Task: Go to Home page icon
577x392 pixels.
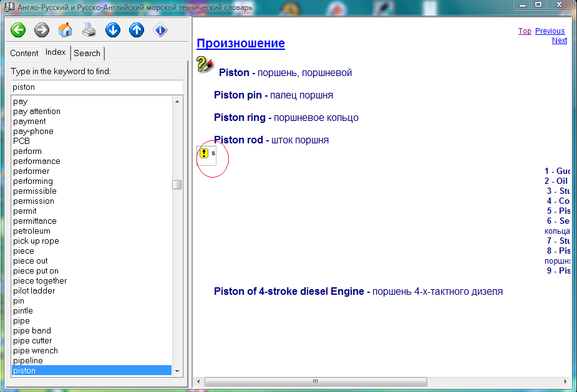Action: click(x=65, y=30)
